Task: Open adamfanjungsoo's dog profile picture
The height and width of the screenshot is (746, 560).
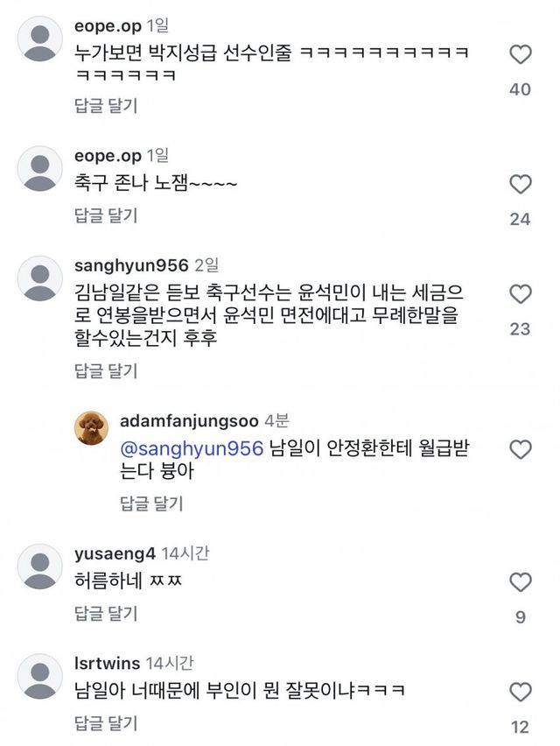Action: pos(92,427)
